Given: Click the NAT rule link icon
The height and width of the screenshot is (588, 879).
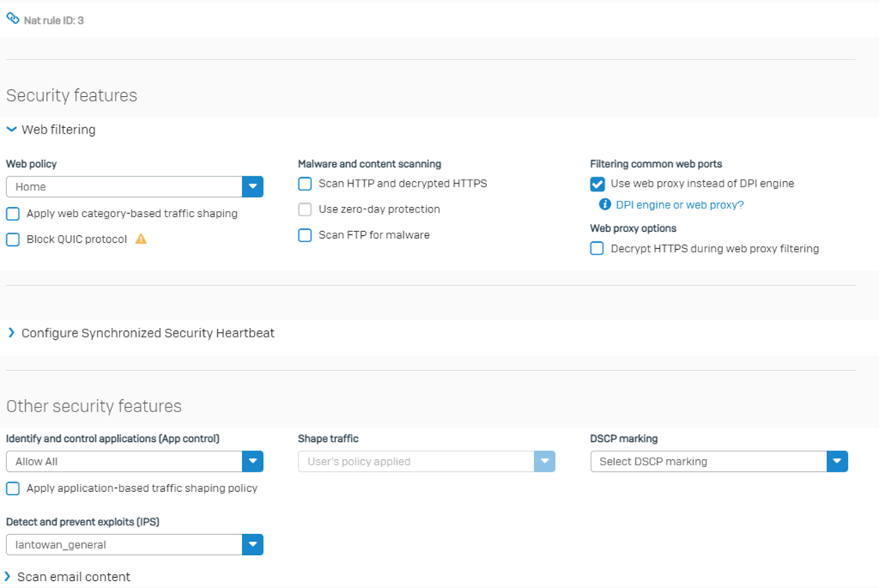Looking at the screenshot, I should coord(13,19).
